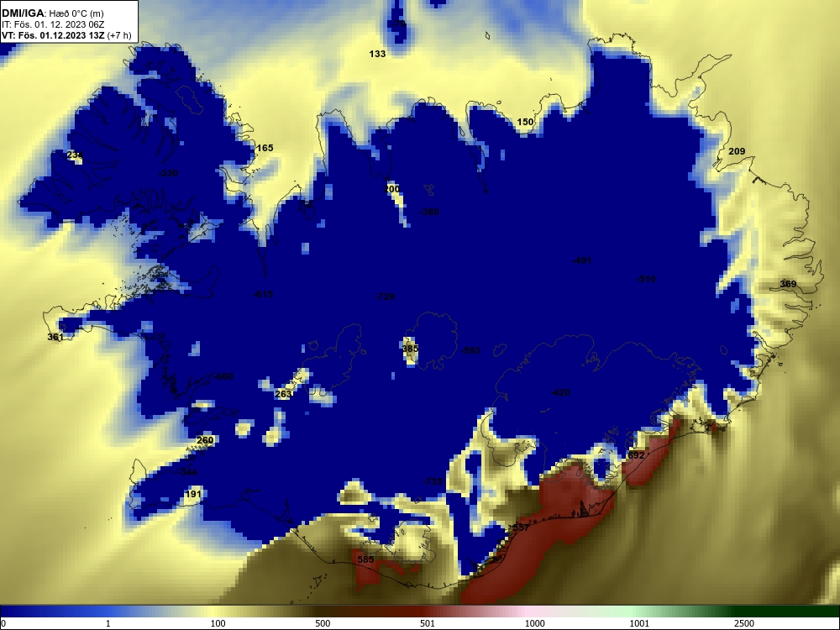The width and height of the screenshot is (840, 630).
Task: Choose the "-593" label on the map
Action: coord(470,350)
